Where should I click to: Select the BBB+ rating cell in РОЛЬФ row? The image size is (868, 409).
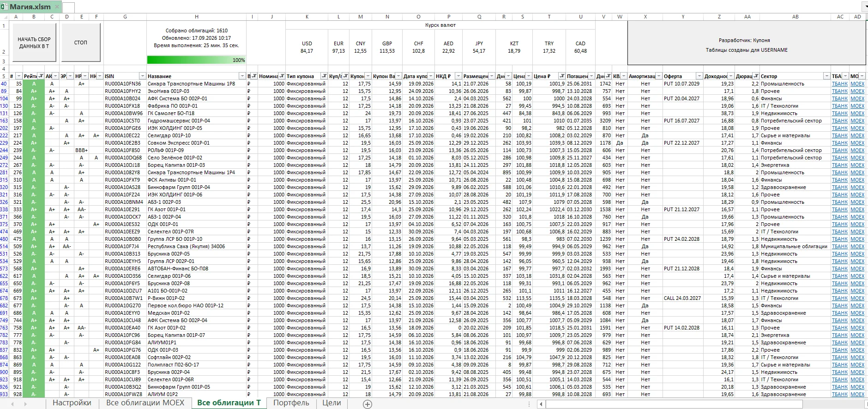81,150
